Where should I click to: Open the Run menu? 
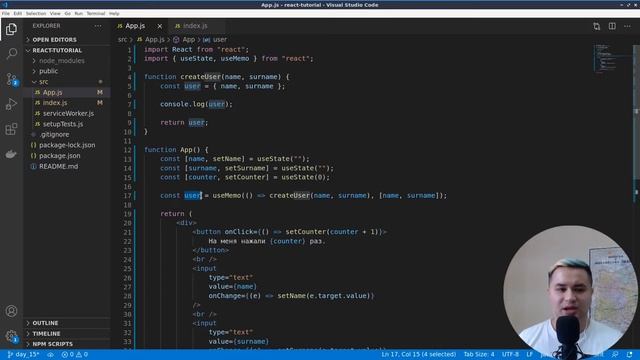click(x=78, y=13)
